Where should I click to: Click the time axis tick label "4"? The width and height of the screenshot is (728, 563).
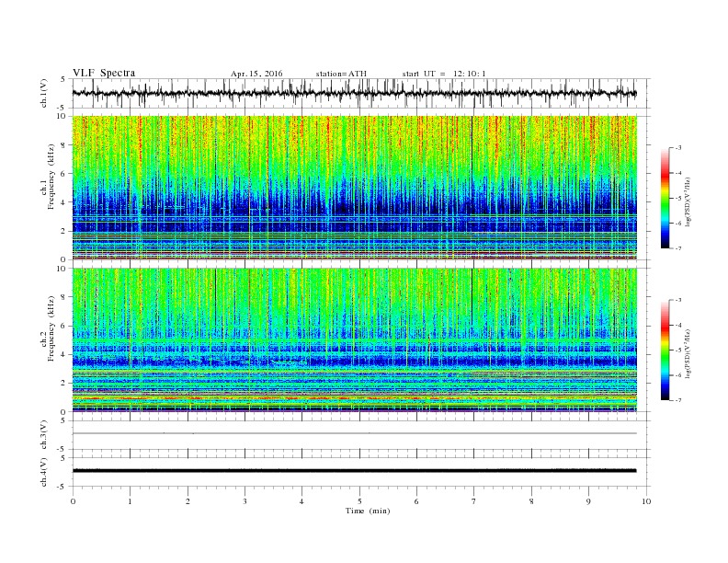point(301,501)
